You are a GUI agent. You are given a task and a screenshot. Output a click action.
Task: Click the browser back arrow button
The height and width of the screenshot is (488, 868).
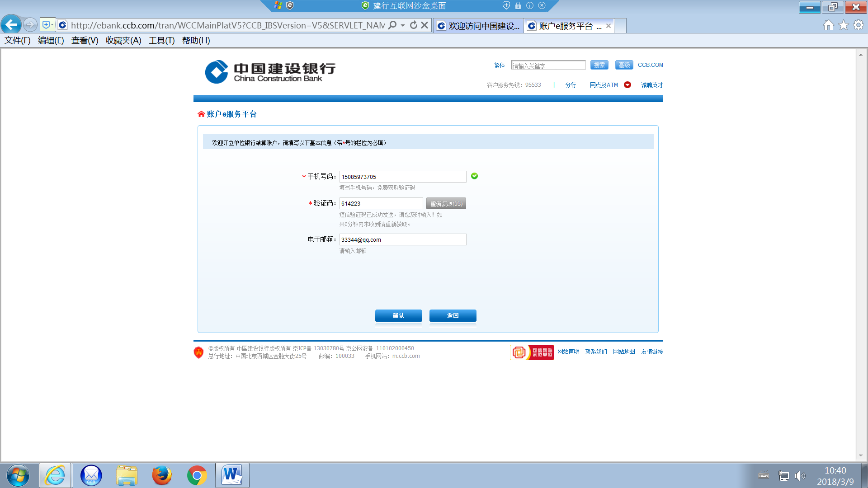pos(11,25)
